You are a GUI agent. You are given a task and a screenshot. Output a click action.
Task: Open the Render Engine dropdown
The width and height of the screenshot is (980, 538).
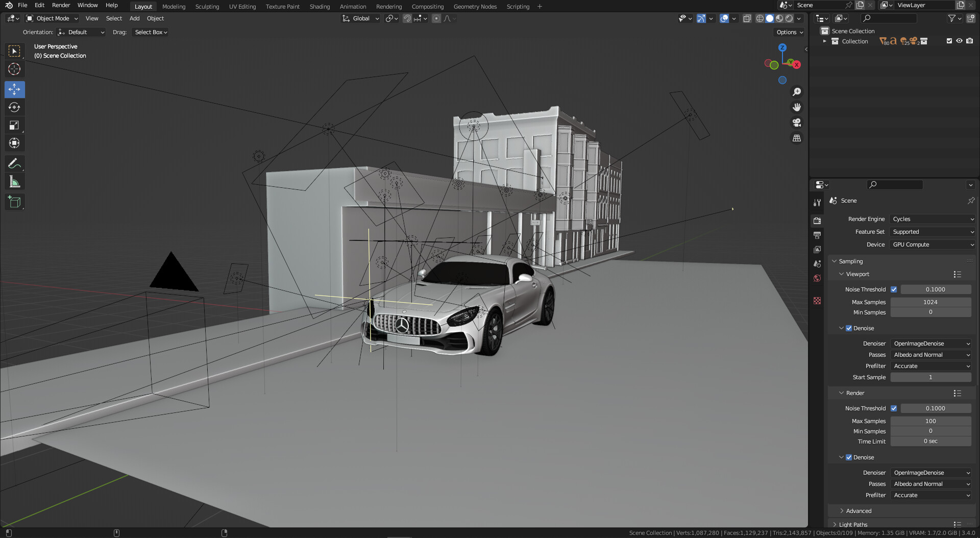tap(932, 219)
